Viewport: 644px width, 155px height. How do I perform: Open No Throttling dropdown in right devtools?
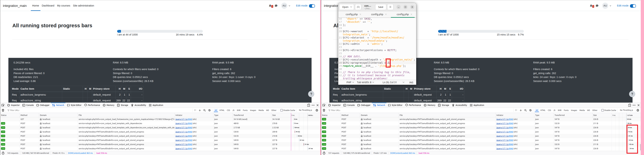626,110
